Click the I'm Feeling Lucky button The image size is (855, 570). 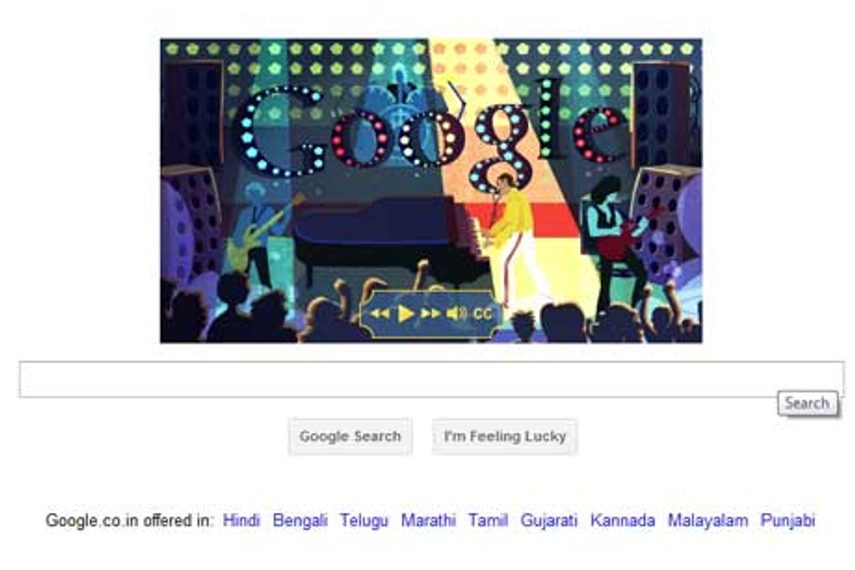(505, 436)
